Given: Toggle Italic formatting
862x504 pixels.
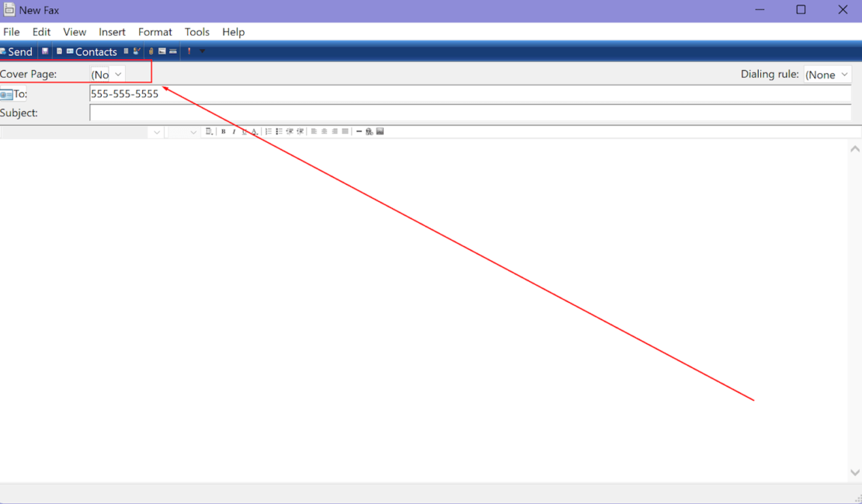Looking at the screenshot, I should (234, 132).
